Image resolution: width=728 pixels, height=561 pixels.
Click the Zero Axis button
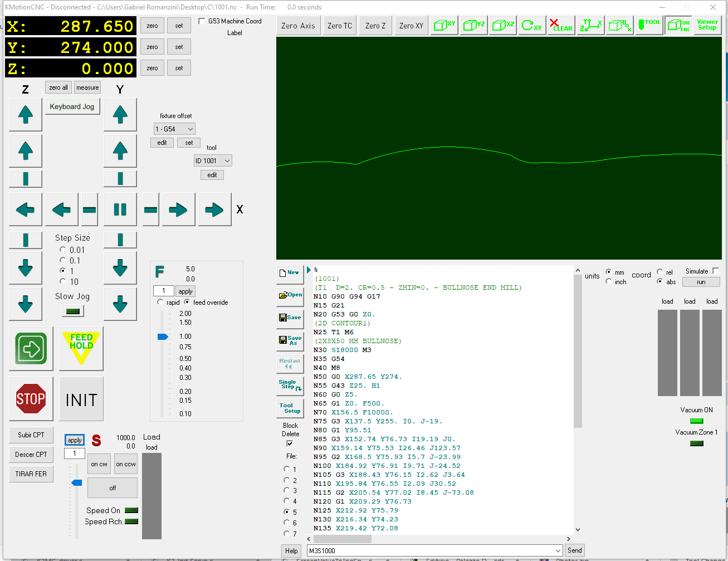(298, 26)
